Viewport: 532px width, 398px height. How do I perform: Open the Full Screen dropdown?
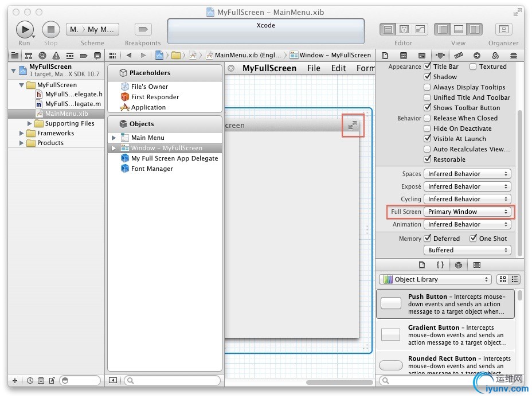click(467, 212)
